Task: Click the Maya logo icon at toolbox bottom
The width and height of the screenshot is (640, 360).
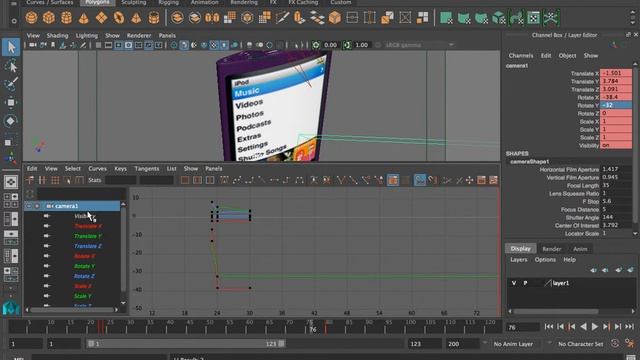Action: (x=11, y=308)
